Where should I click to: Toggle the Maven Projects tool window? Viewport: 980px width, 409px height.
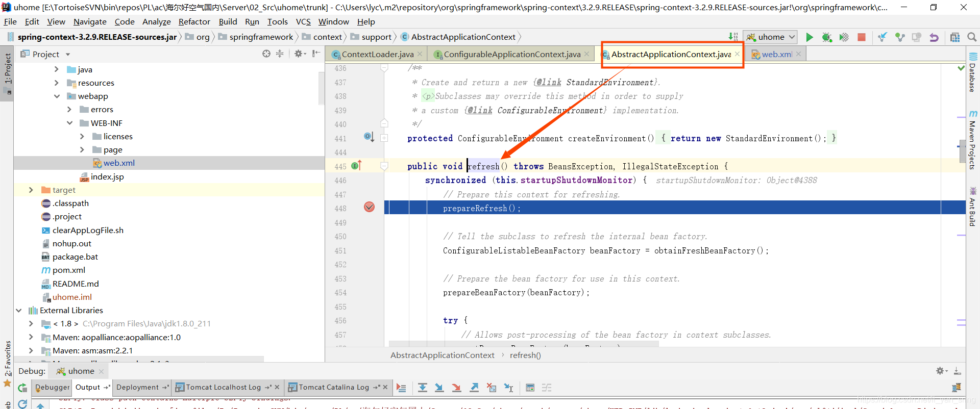tap(973, 140)
